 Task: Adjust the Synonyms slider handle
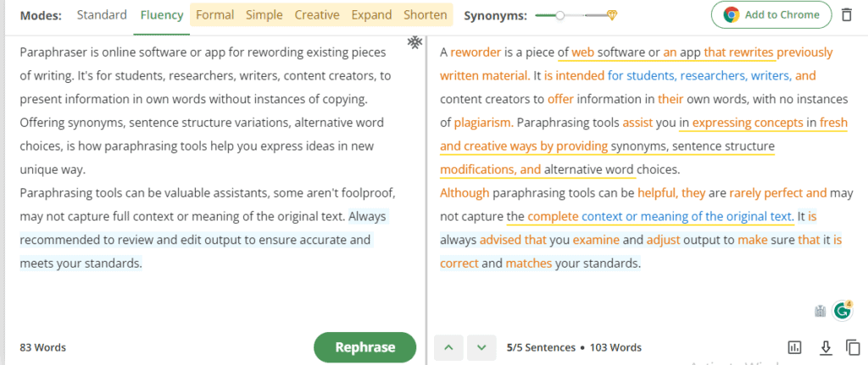click(559, 16)
